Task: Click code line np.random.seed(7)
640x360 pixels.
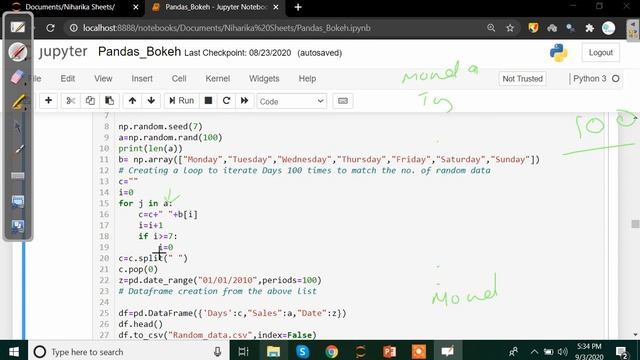Action: tap(160, 127)
